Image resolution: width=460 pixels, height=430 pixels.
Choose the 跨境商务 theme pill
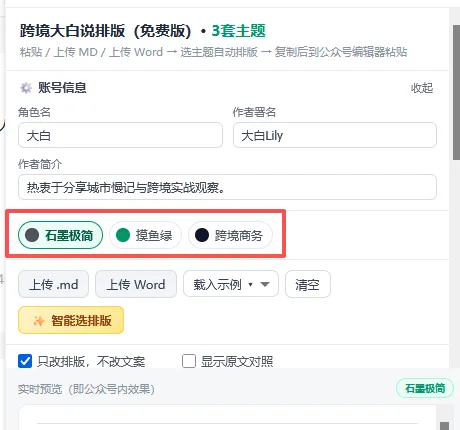point(230,235)
